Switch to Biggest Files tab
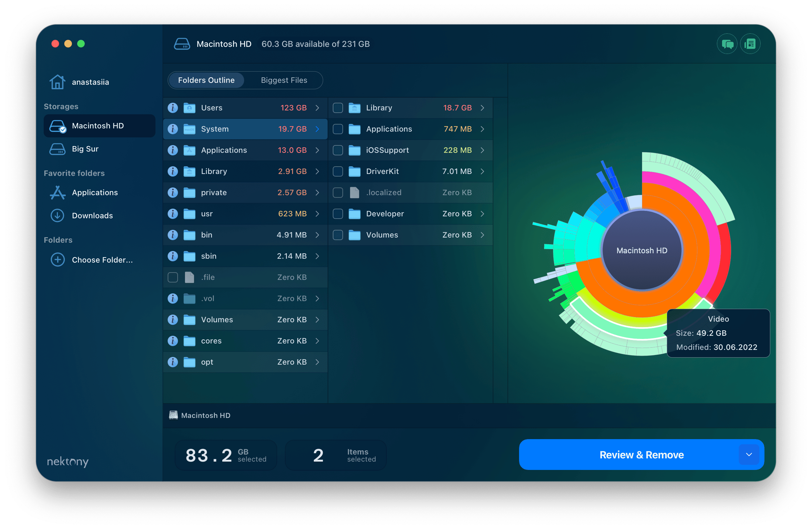Viewport: 812px width, 529px height. (x=284, y=80)
